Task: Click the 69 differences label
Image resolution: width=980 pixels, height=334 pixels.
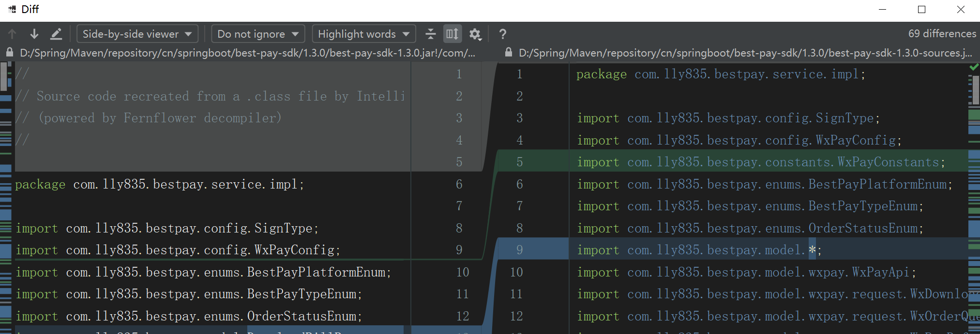Action: (x=942, y=34)
